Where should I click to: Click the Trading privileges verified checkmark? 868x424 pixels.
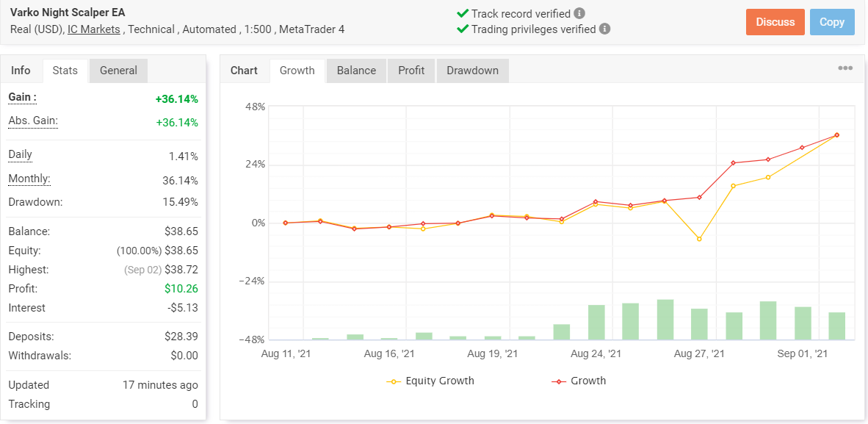pyautogui.click(x=463, y=29)
